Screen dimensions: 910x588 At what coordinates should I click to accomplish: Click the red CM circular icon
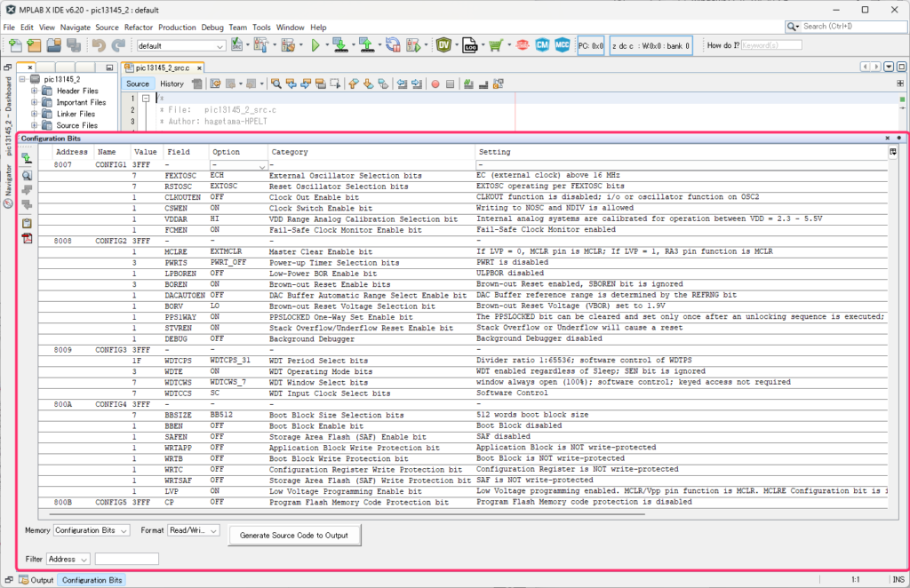coord(542,45)
